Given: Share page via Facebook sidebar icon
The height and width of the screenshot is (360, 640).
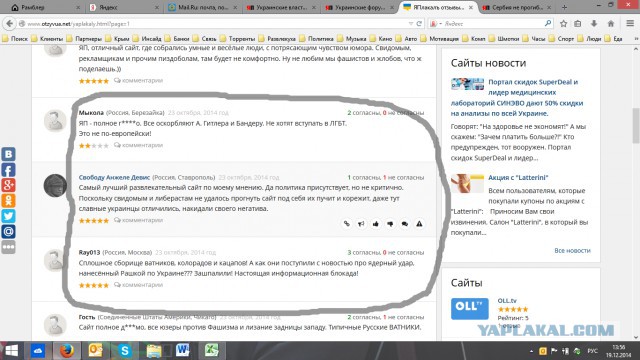Looking at the screenshot, I should (8, 170).
